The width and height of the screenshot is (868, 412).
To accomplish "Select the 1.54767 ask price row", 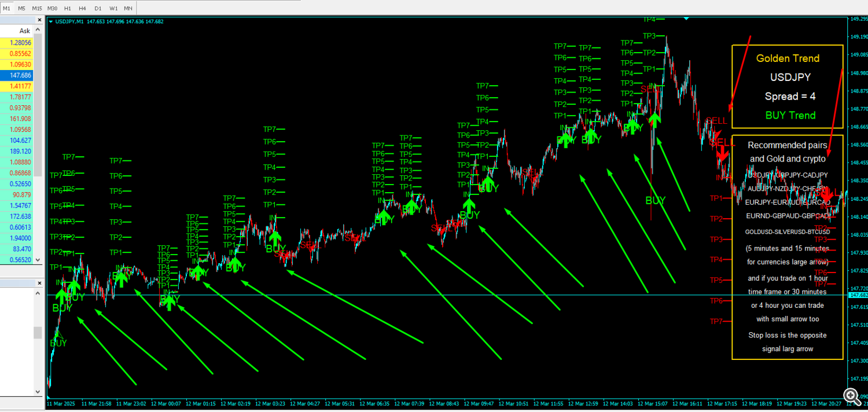I will [17, 205].
